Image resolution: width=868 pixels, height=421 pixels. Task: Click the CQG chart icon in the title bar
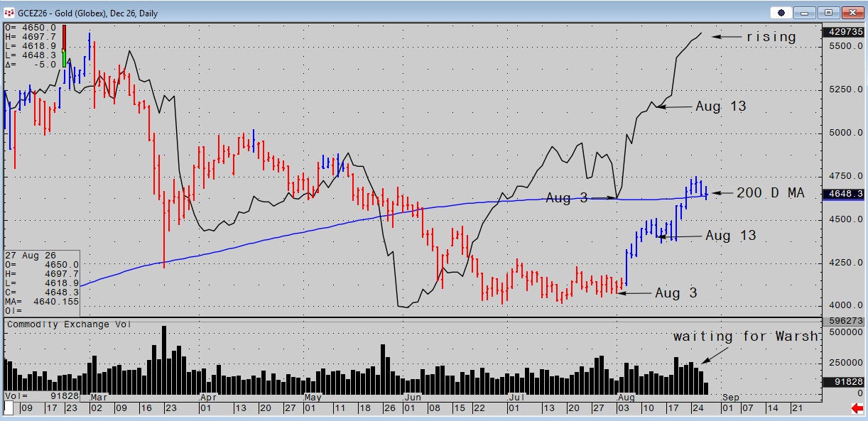(x=10, y=13)
